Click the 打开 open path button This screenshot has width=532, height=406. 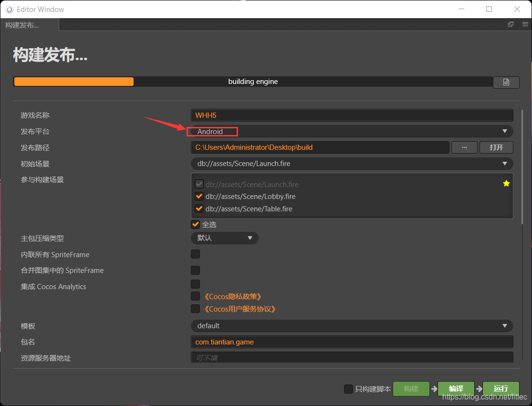pos(496,147)
